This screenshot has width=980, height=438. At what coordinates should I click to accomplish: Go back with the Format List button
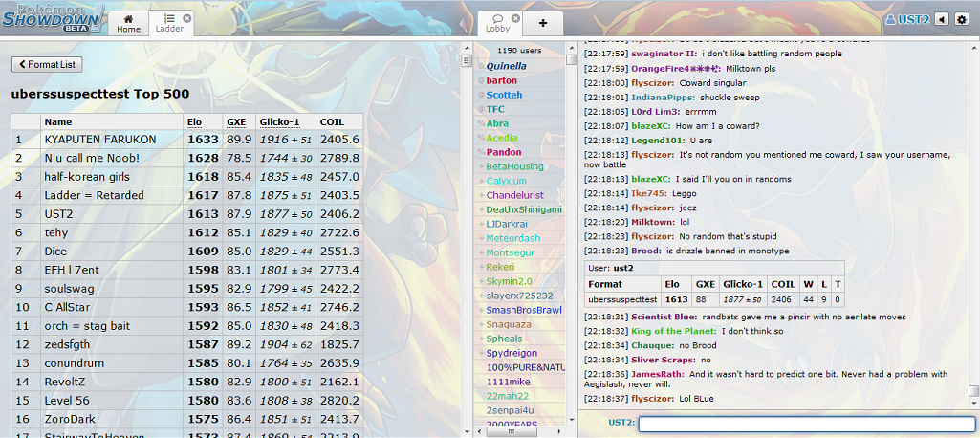pyautogui.click(x=47, y=64)
